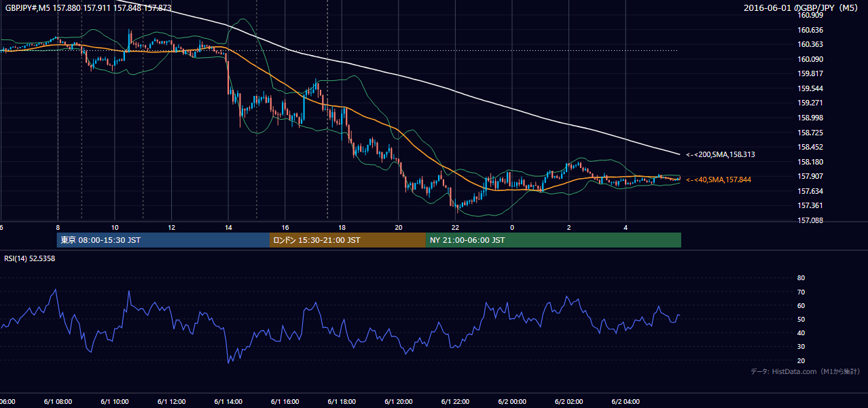Select the NY 21:00-06:00 JST session bar

click(x=554, y=240)
